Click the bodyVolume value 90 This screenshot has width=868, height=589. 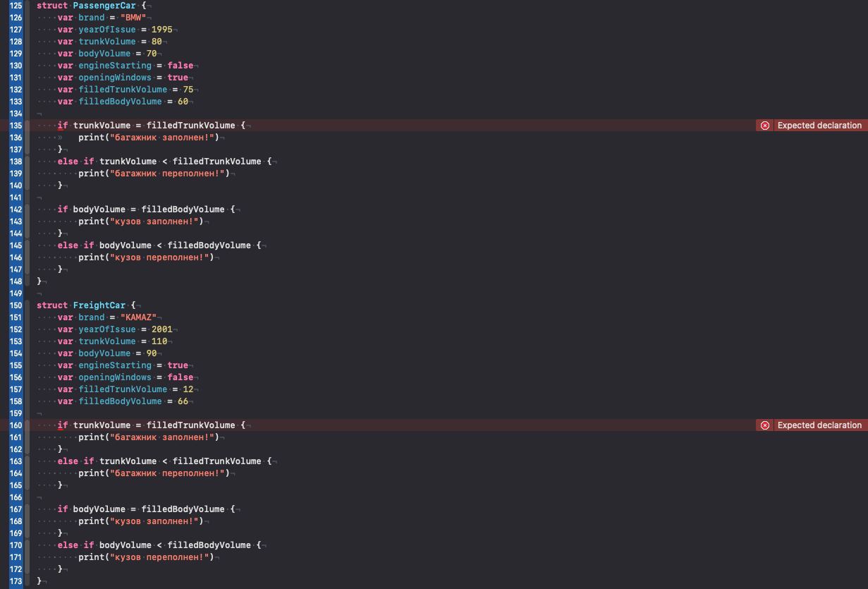point(152,353)
